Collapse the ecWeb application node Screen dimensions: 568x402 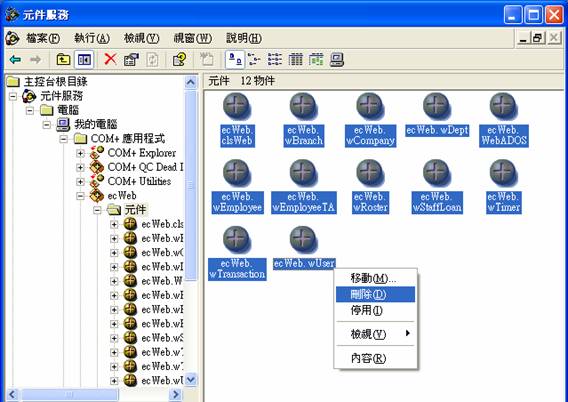tap(80, 196)
